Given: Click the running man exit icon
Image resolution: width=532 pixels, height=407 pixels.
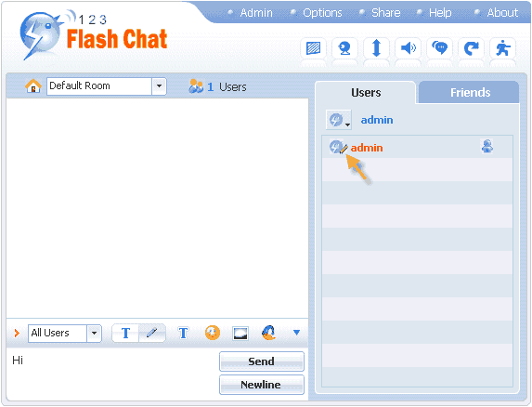Looking at the screenshot, I should tap(503, 48).
